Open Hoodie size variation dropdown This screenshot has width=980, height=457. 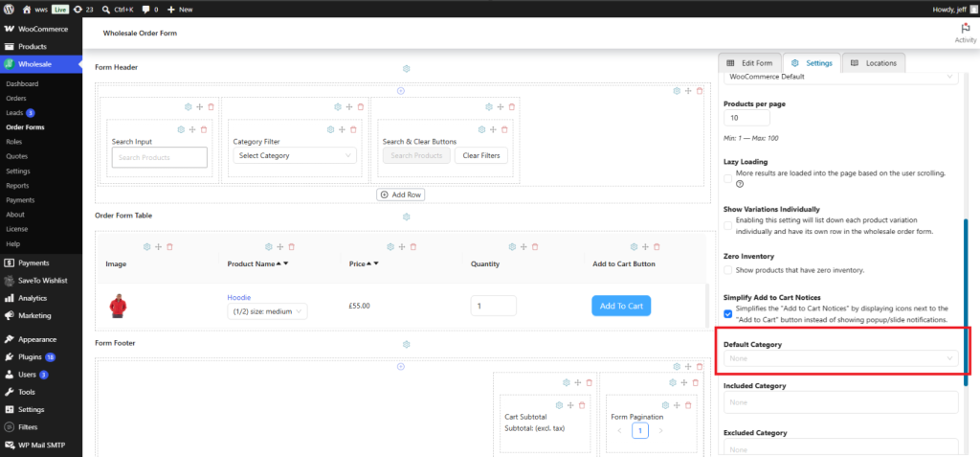coord(268,311)
